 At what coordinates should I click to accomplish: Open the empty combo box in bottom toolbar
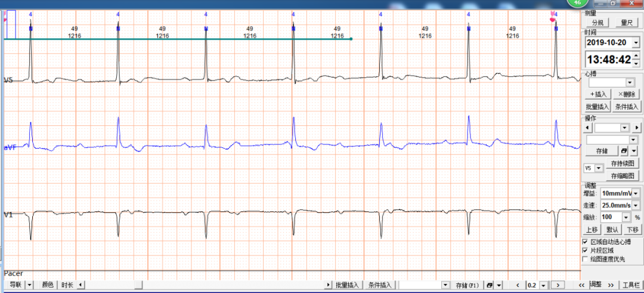pyautogui.click(x=445, y=285)
